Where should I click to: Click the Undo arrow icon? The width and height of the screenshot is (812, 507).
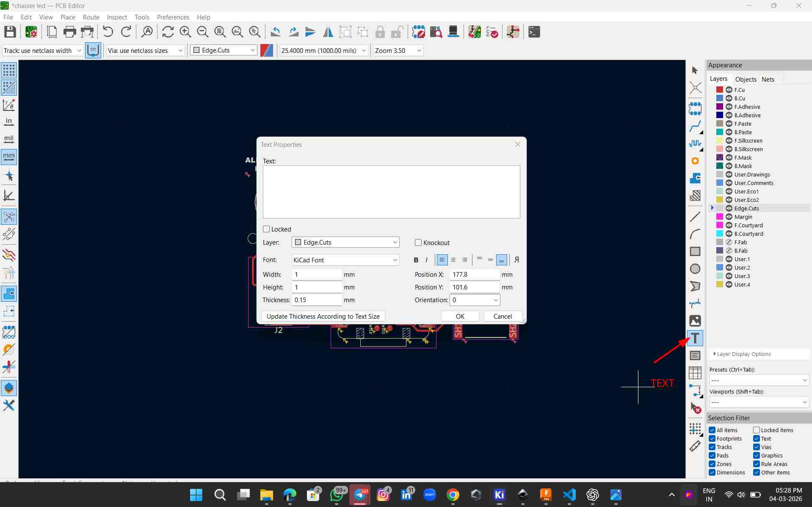pyautogui.click(x=108, y=32)
